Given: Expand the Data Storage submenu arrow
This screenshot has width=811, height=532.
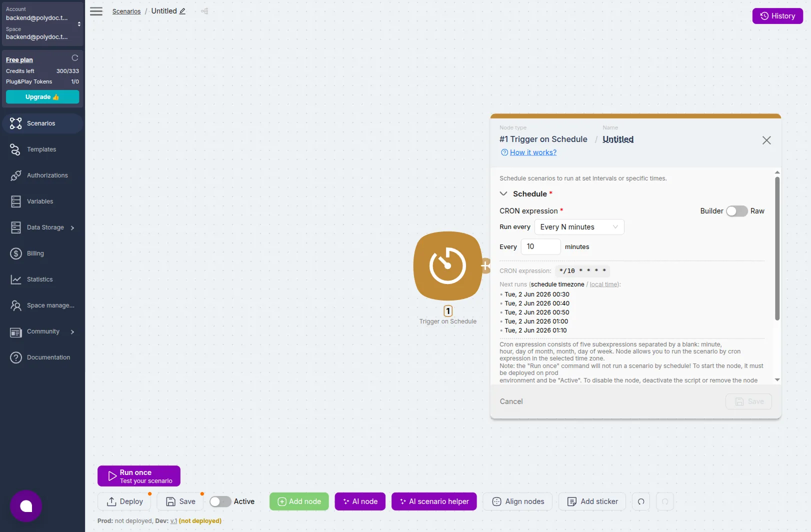Looking at the screenshot, I should [72, 228].
